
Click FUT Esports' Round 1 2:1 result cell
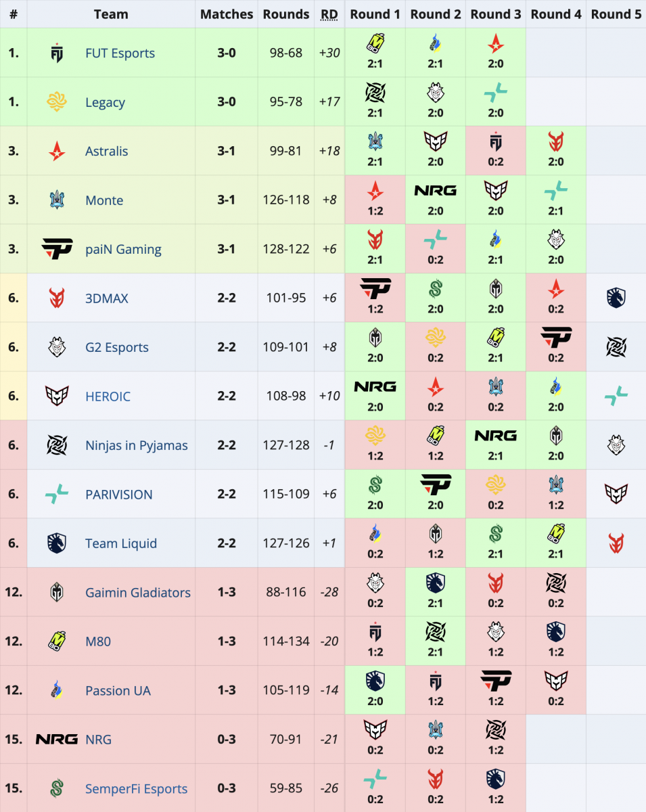tap(375, 53)
